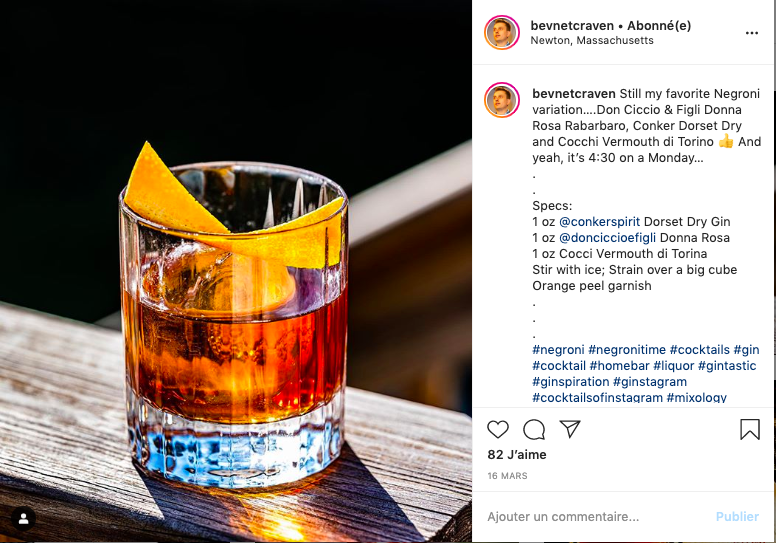Open Newton, Massachusetts location link
Viewport: 776px width, 543px height.
[x=592, y=41]
